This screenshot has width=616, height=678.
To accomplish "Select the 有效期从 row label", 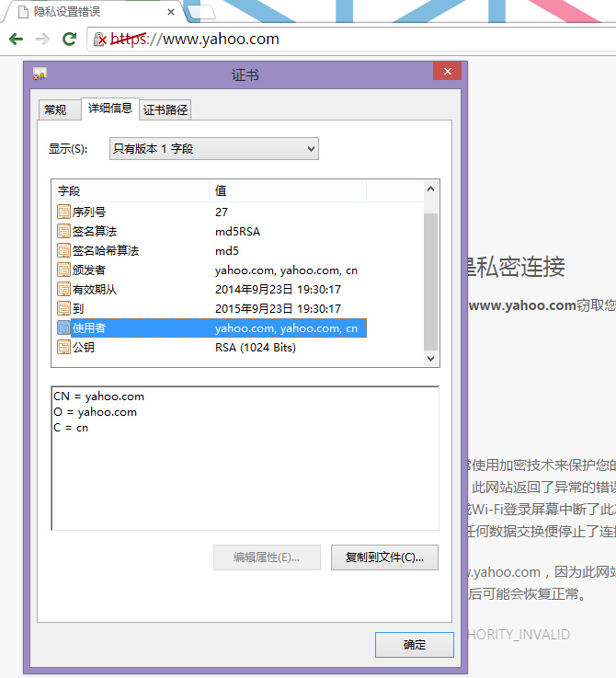I will 95,289.
